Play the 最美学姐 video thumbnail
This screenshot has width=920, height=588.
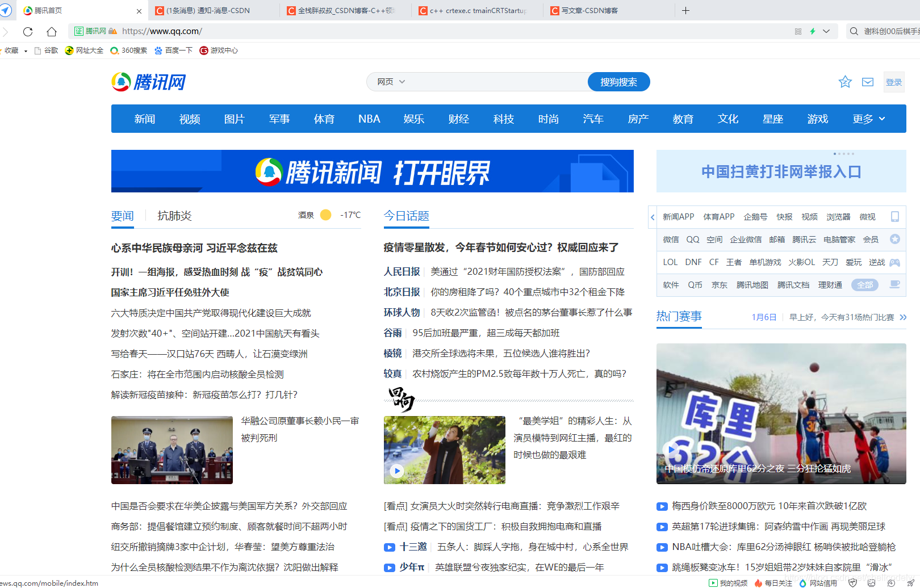coord(445,450)
